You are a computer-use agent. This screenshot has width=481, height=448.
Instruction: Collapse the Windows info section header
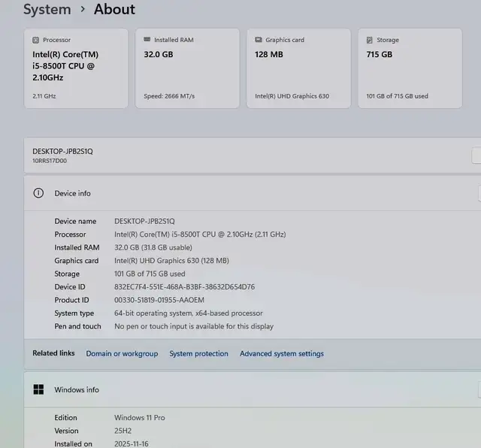(253, 389)
